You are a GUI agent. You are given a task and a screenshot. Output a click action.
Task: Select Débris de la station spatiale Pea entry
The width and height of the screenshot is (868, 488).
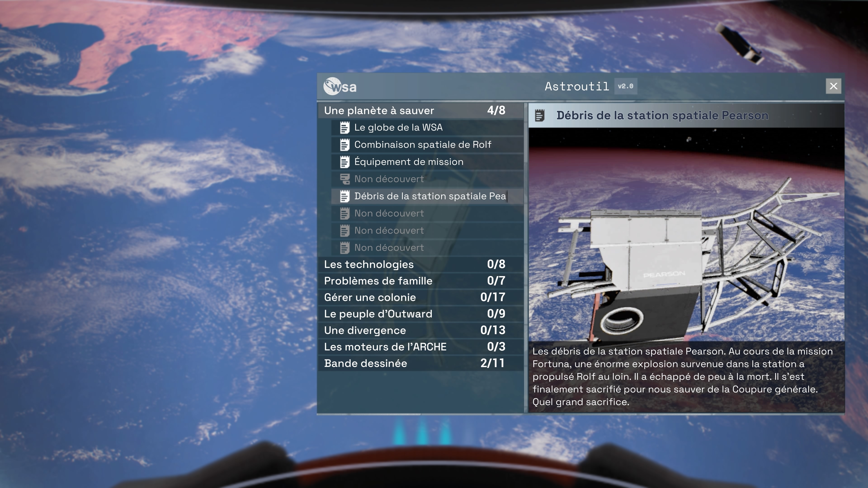pos(427,196)
